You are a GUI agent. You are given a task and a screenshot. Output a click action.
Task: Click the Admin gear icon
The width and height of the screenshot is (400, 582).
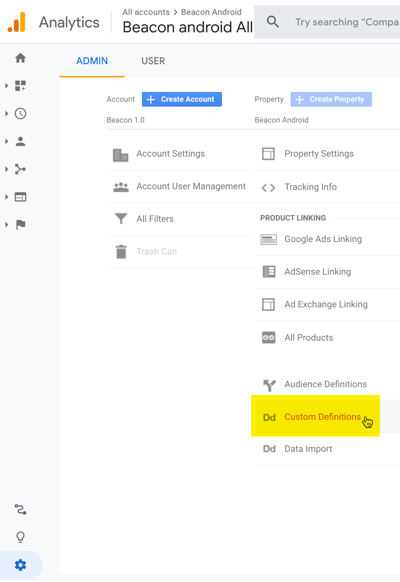click(x=20, y=565)
